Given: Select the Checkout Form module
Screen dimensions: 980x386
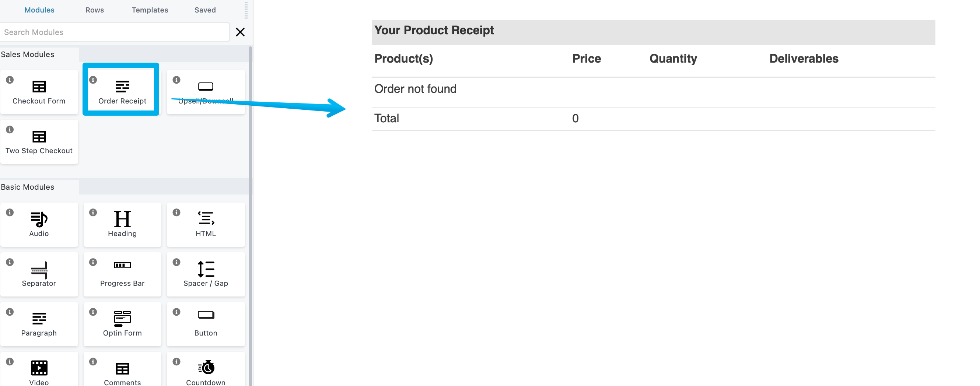Looking at the screenshot, I should [x=39, y=92].
